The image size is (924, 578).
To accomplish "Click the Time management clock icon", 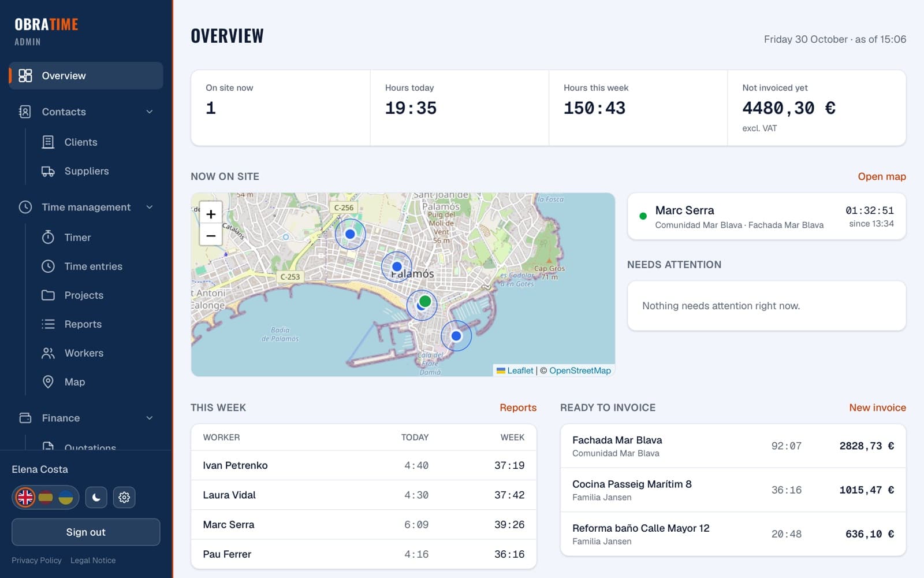I will (x=25, y=207).
